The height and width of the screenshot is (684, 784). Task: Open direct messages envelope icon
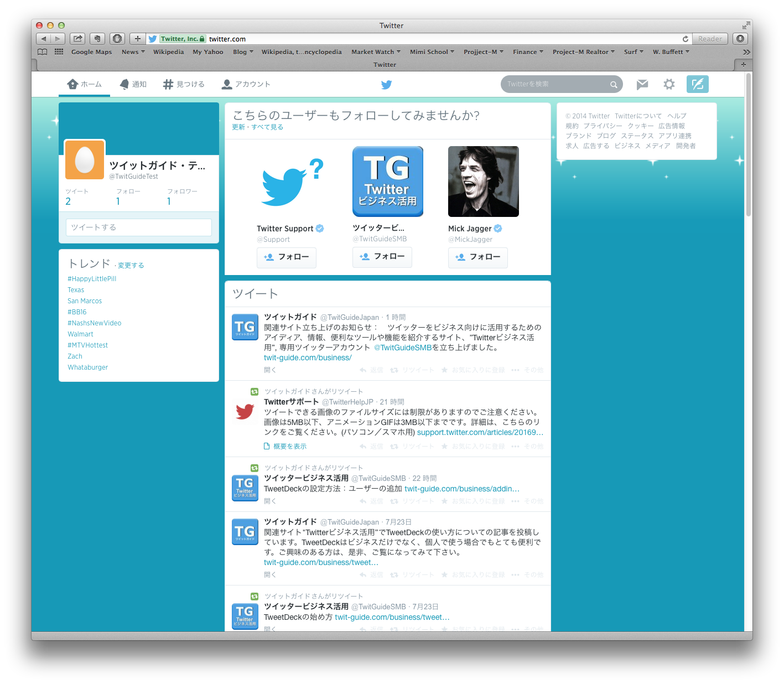(x=642, y=84)
